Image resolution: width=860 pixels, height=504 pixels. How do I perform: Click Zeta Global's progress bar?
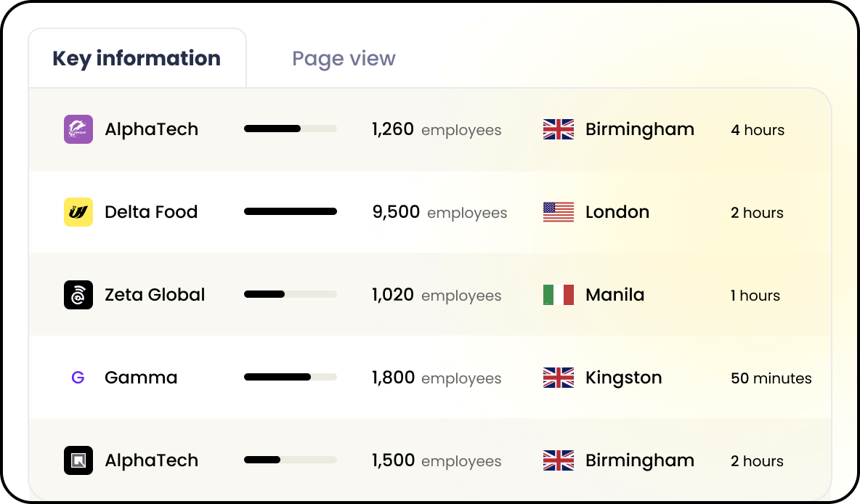[x=290, y=295]
